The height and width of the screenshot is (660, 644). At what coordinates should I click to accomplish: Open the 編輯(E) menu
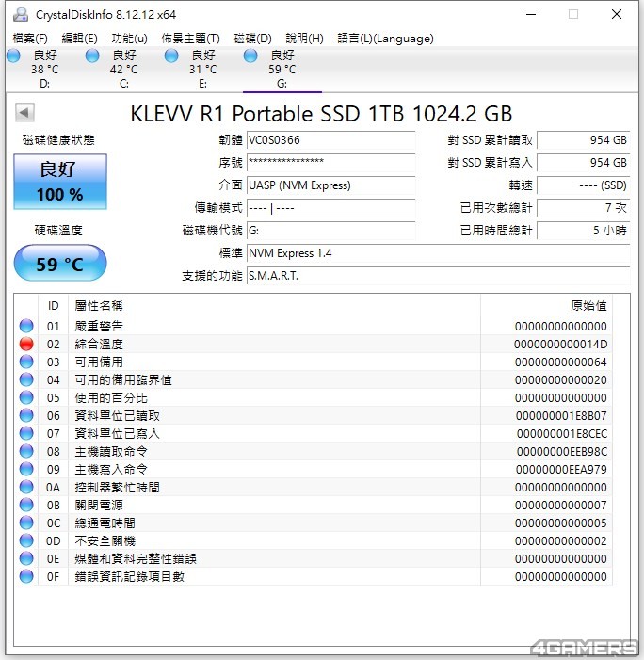(79, 39)
